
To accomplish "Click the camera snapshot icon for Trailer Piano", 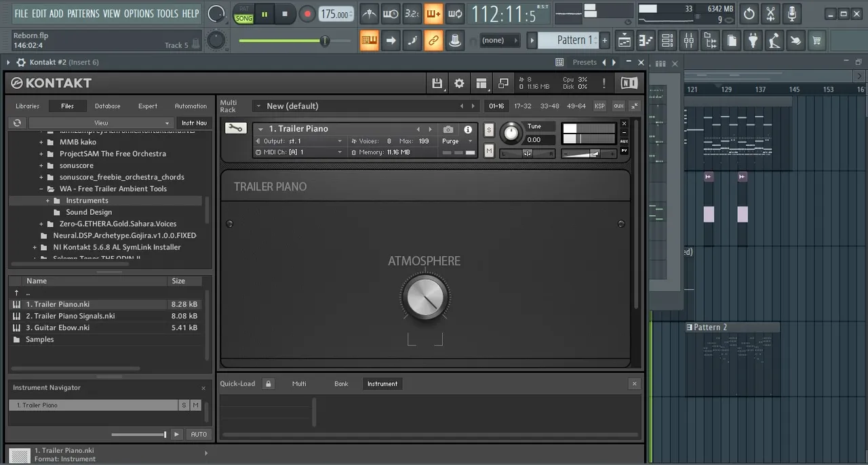I will point(448,129).
